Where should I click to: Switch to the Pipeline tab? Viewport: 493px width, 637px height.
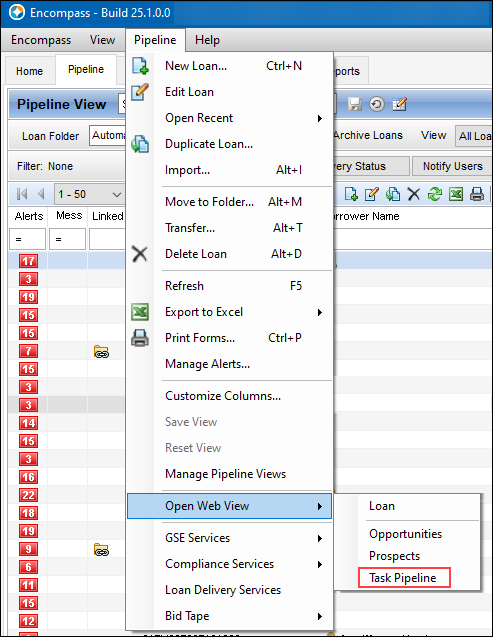[86, 69]
